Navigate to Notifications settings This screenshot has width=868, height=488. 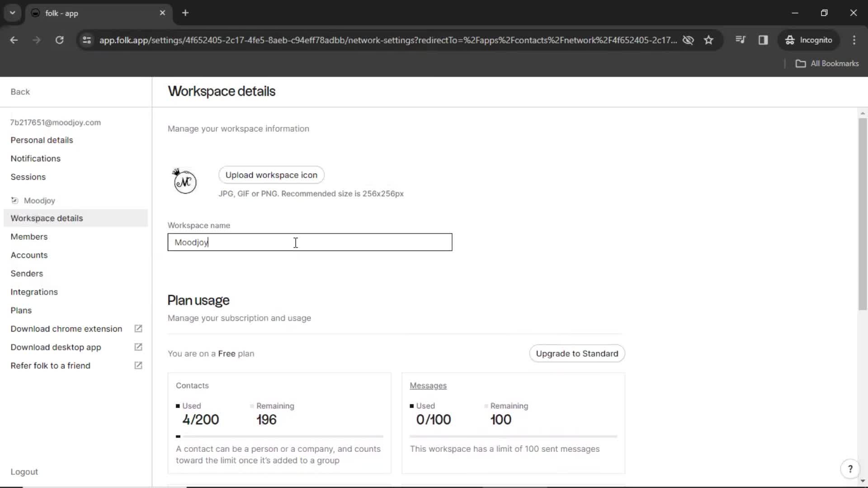tap(36, 158)
